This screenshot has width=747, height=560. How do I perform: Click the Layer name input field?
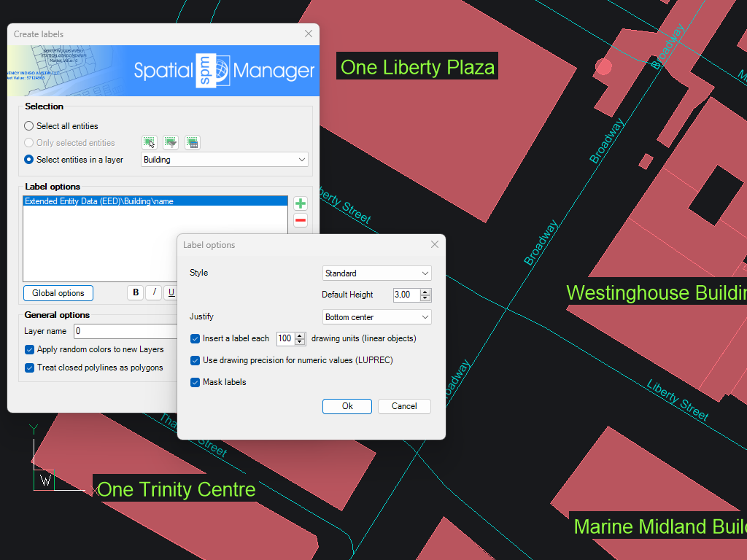click(x=125, y=332)
